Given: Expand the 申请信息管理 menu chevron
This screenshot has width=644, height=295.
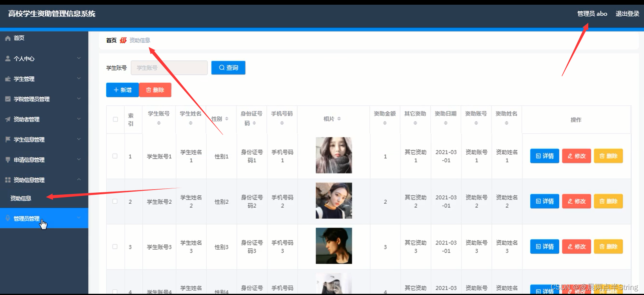Looking at the screenshot, I should coord(79,159).
